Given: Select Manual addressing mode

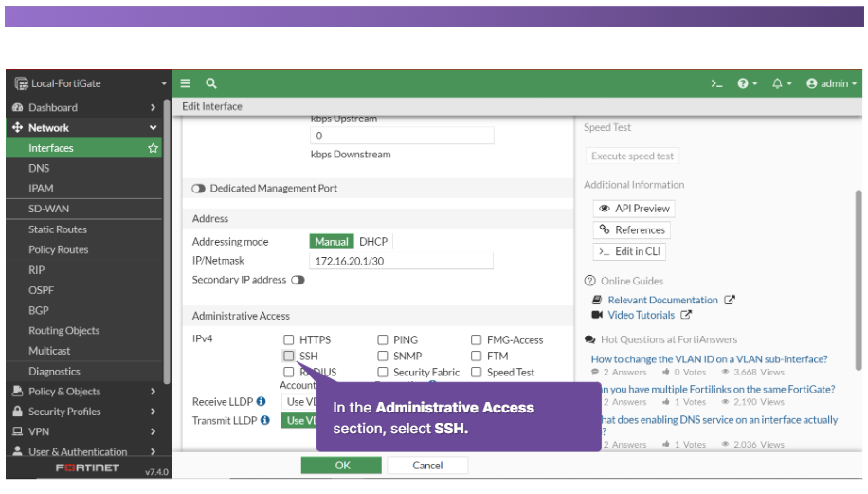Looking at the screenshot, I should (x=332, y=242).
